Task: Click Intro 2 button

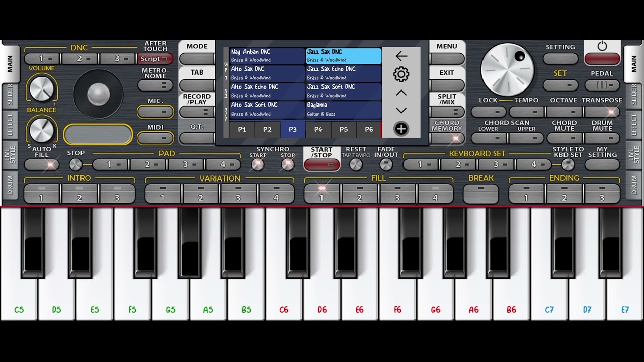Action: (x=79, y=194)
